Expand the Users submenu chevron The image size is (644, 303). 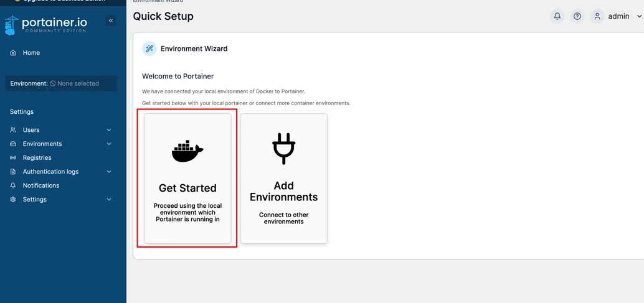click(x=109, y=130)
